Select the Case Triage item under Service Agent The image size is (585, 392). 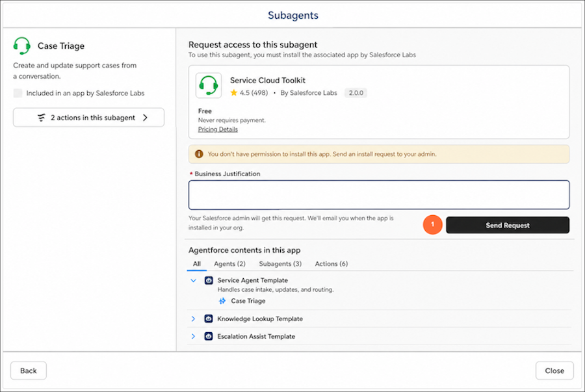[248, 300]
